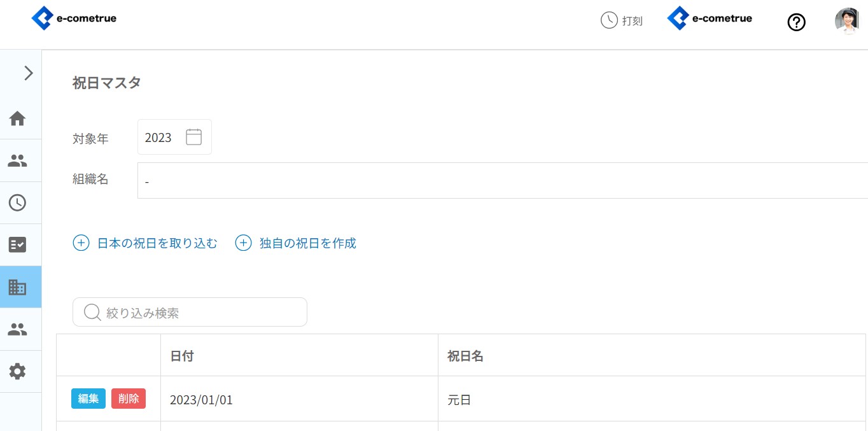
Task: Open the employees people icon below Home
Action: click(x=17, y=161)
